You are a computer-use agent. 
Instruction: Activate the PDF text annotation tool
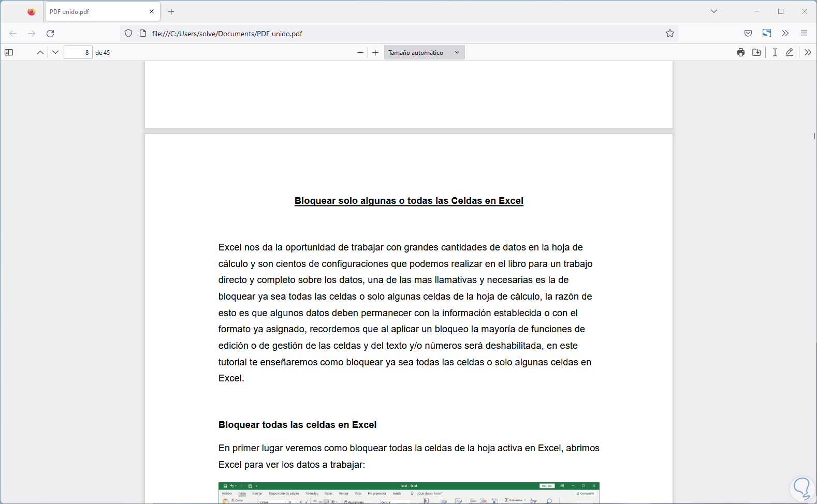coord(775,52)
